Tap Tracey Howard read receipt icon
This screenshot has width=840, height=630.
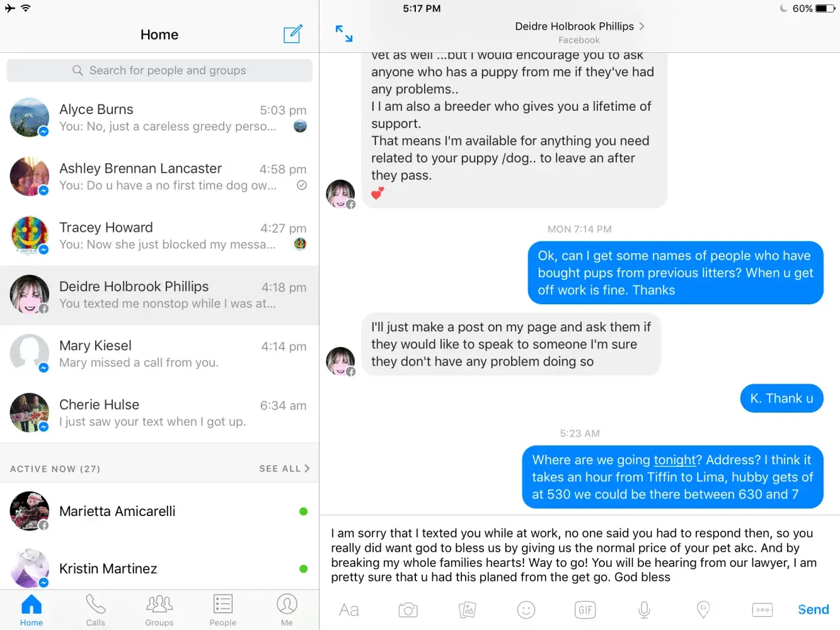click(x=301, y=244)
